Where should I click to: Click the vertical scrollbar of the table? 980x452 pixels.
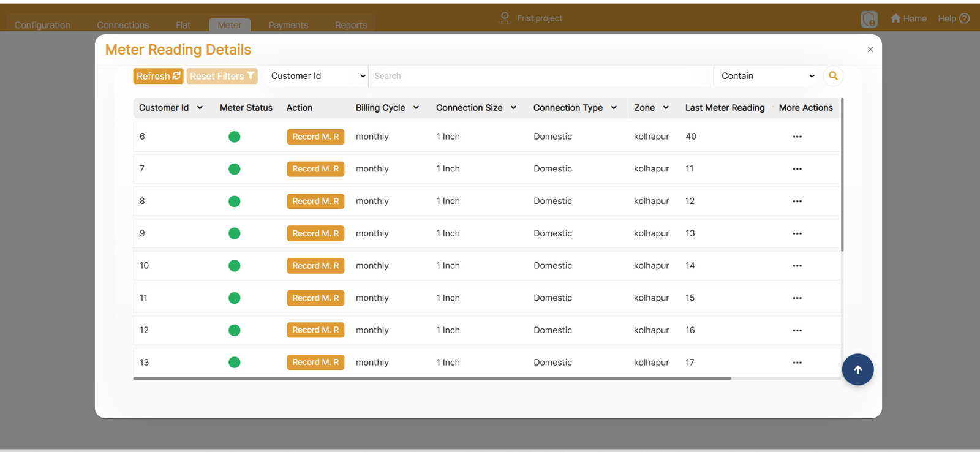click(842, 175)
